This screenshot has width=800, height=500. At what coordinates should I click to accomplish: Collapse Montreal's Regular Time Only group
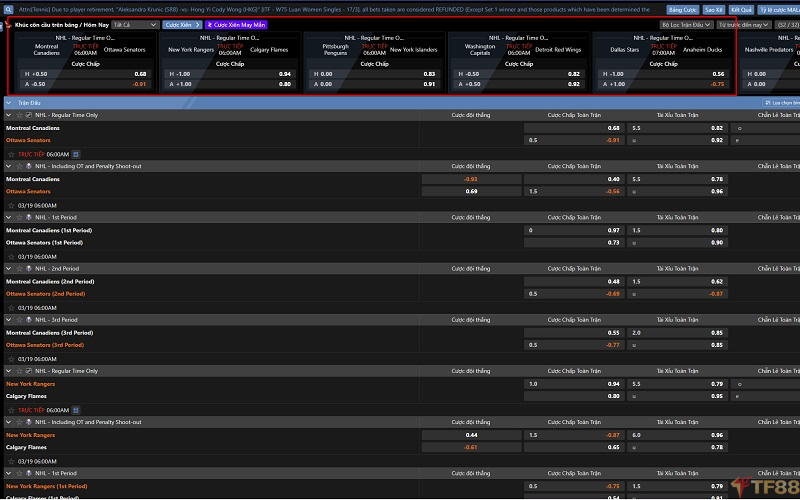8,115
